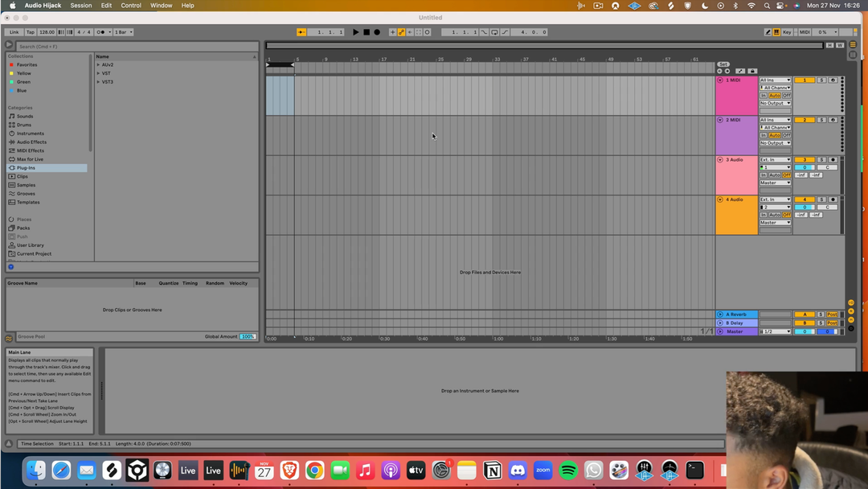Arm the 3 Audio track for recording
This screenshot has width=868, height=489.
pyautogui.click(x=833, y=160)
